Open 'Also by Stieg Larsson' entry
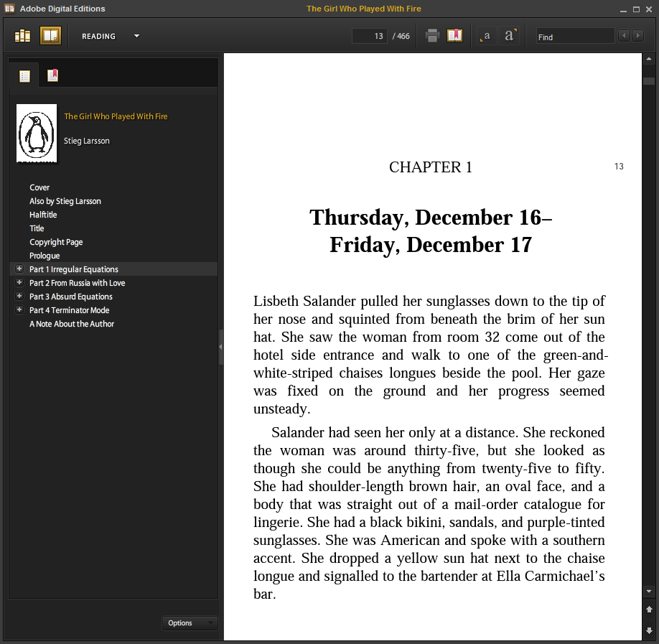The width and height of the screenshot is (659, 644). pos(65,201)
